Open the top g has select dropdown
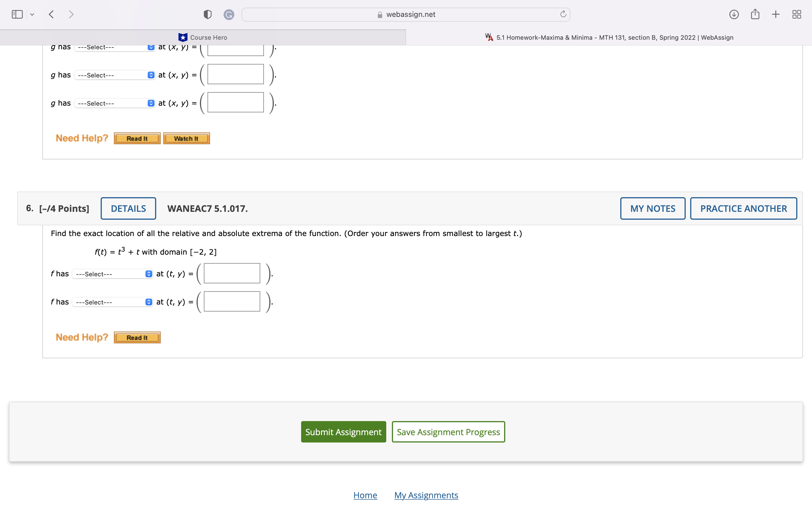812x507 pixels. pyautogui.click(x=114, y=47)
